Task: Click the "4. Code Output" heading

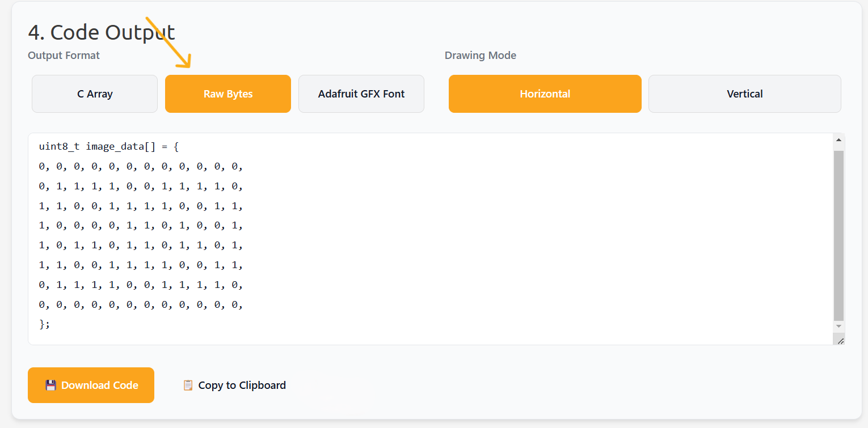Action: tap(102, 32)
